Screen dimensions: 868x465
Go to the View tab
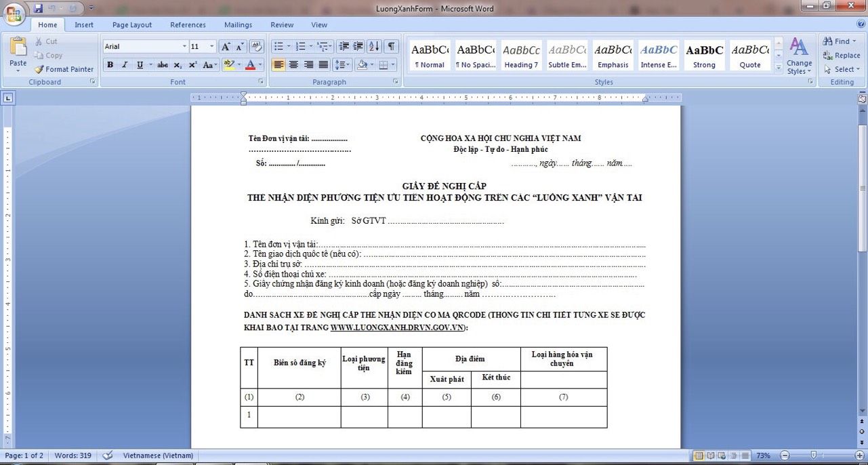[319, 24]
